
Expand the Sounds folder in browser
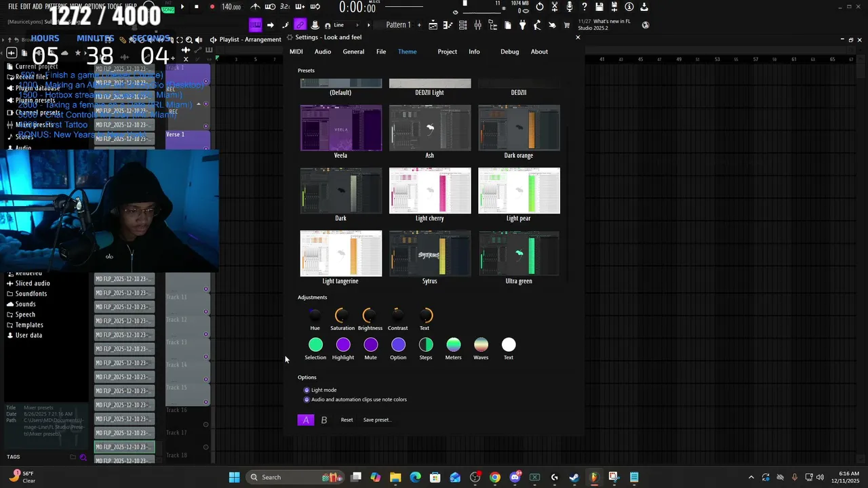pyautogui.click(x=26, y=304)
